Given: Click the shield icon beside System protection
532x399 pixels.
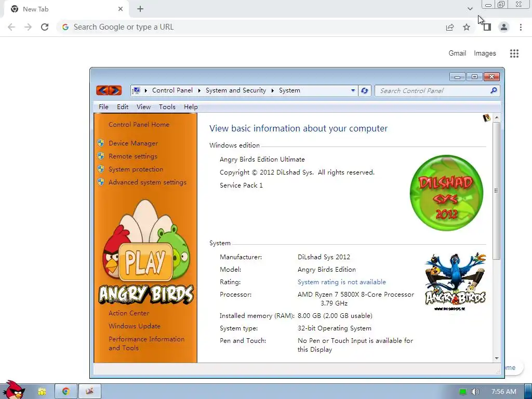Looking at the screenshot, I should (101, 169).
